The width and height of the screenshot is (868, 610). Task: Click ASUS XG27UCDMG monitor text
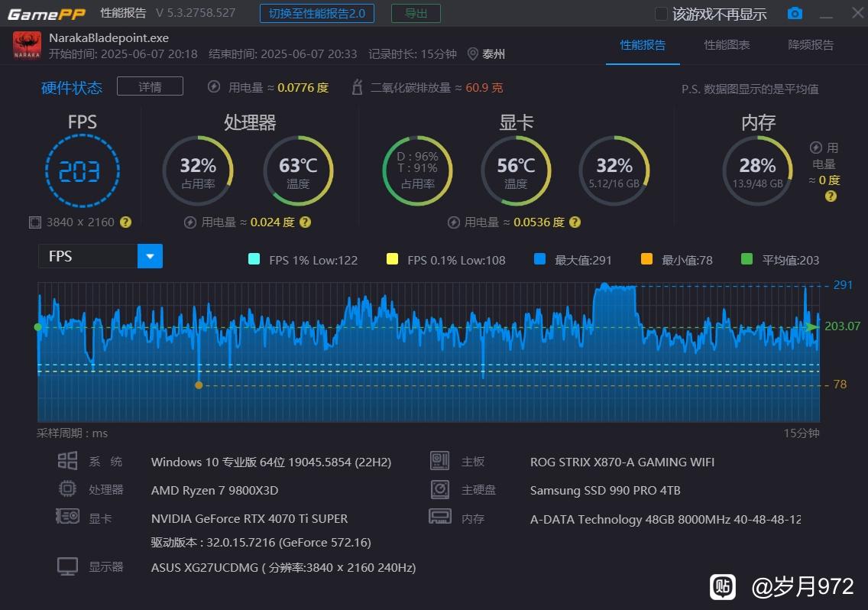pyautogui.click(x=283, y=567)
